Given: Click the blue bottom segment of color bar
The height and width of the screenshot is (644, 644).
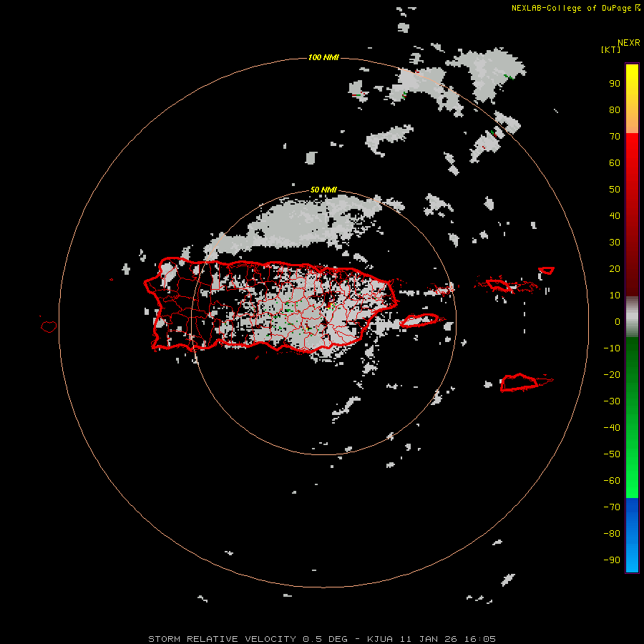Looking at the screenshot, I should coord(632,535).
